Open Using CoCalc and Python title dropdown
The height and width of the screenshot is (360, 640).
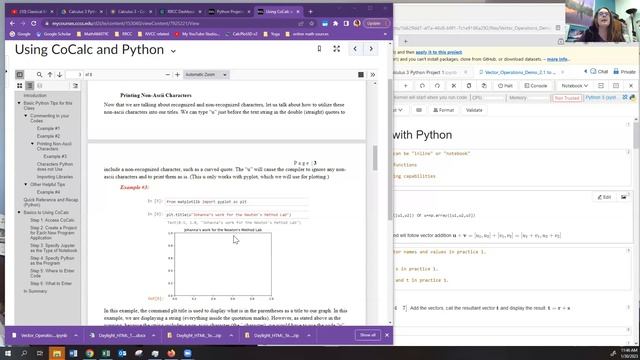[x=173, y=51]
